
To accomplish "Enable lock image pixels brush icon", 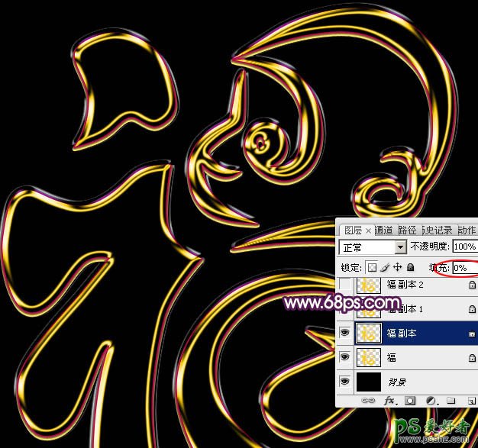I will [384, 268].
